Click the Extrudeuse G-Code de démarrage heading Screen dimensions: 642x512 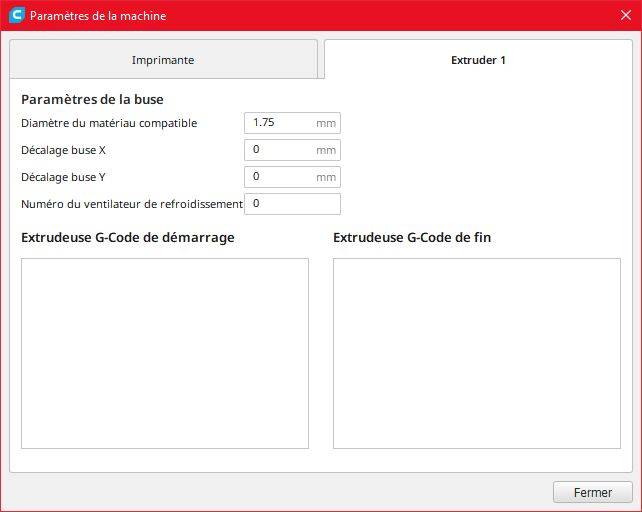pos(128,238)
